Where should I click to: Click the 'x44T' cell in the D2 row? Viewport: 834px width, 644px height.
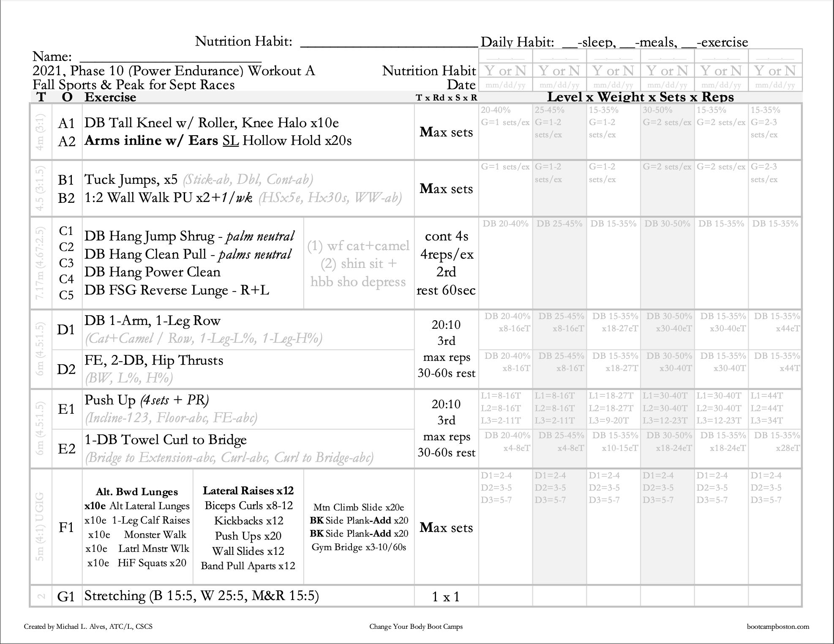click(x=790, y=368)
